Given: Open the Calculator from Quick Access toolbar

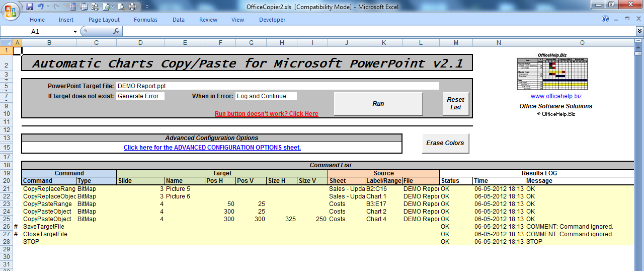Looking at the screenshot, I should (x=73, y=7).
